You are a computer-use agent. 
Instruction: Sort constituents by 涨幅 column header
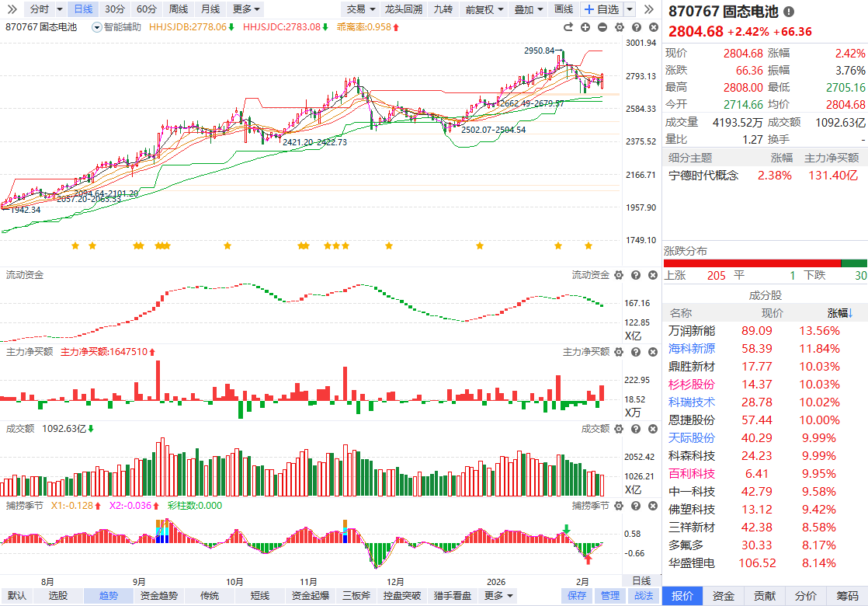(839, 313)
